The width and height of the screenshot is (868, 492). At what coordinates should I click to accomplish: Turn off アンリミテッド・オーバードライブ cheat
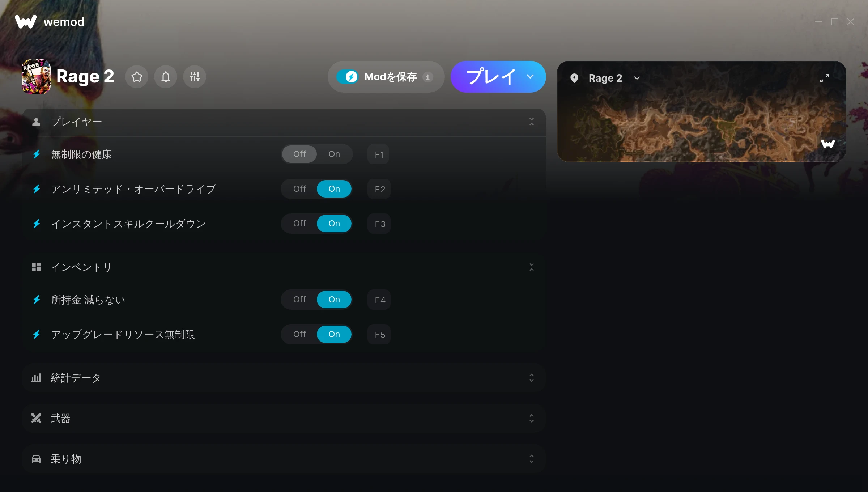pos(299,189)
